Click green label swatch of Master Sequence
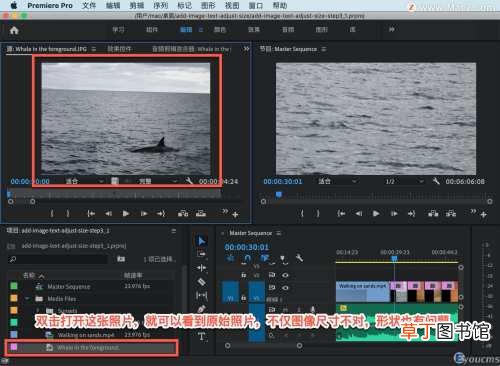This screenshot has height=366, width=500. click(14, 286)
